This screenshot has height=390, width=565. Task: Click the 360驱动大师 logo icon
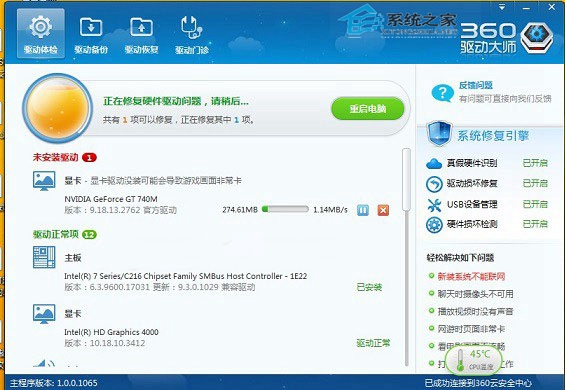(x=537, y=37)
